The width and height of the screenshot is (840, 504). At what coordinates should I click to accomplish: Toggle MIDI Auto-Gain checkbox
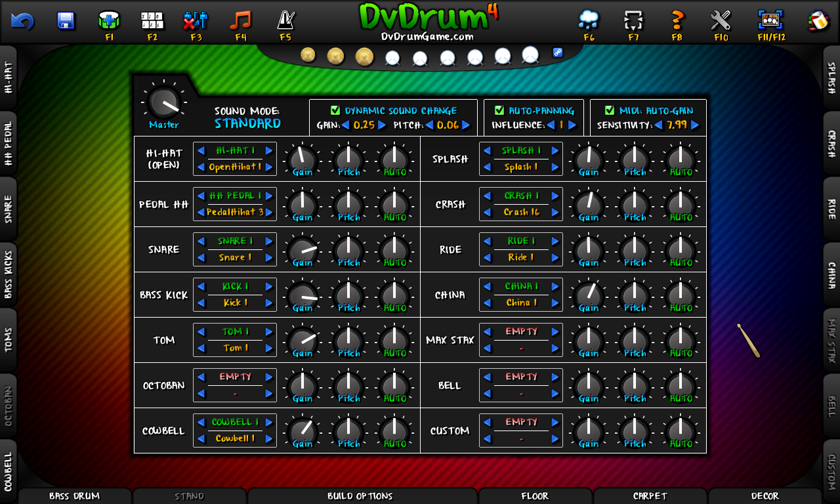coord(610,110)
